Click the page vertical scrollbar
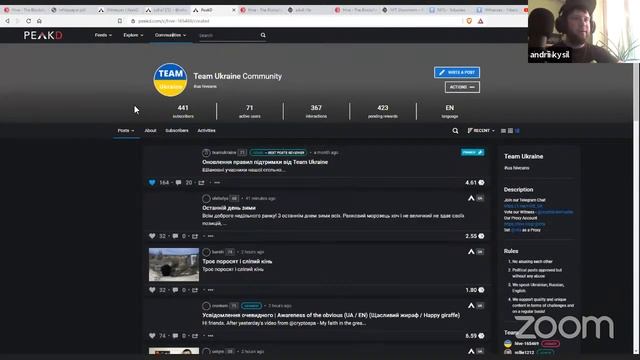This screenshot has height=360, width=640. (x=636, y=208)
